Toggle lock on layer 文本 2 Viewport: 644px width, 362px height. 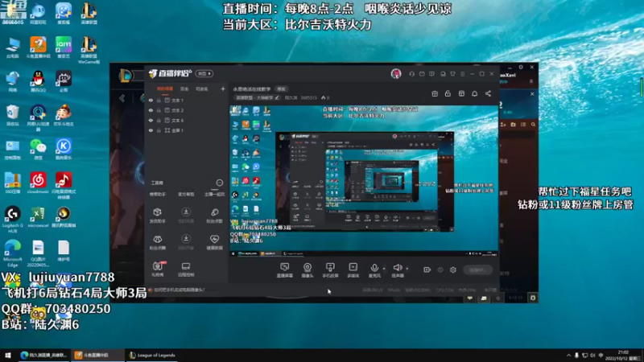159,110
